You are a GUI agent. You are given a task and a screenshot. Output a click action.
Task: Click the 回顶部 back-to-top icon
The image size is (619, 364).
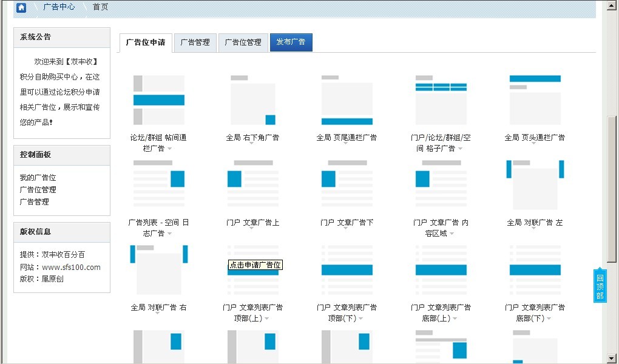(x=600, y=285)
